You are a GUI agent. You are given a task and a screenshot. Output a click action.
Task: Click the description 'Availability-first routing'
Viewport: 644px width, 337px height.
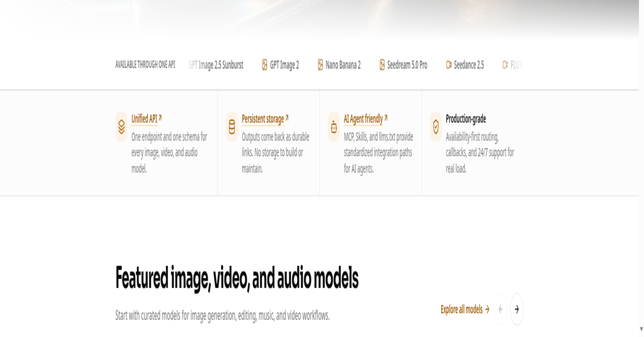click(480, 152)
